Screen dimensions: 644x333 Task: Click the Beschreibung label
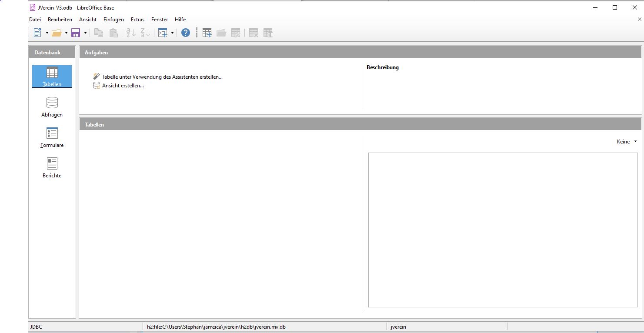[x=383, y=67]
